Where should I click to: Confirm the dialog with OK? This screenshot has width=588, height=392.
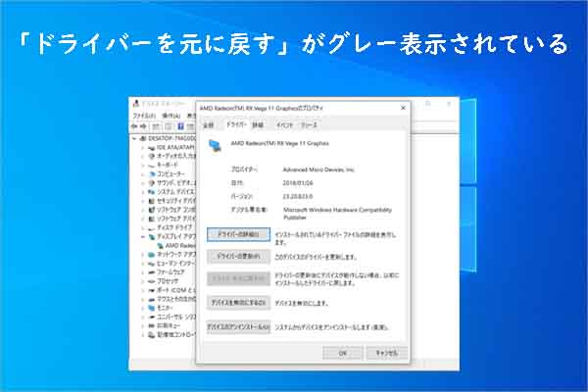click(343, 353)
